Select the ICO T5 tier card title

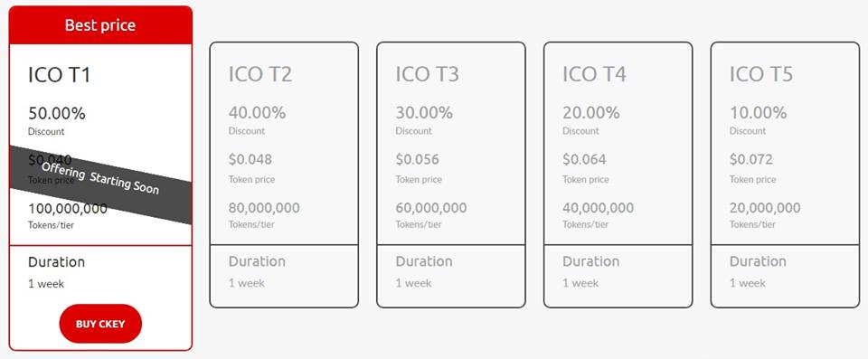coord(761,74)
